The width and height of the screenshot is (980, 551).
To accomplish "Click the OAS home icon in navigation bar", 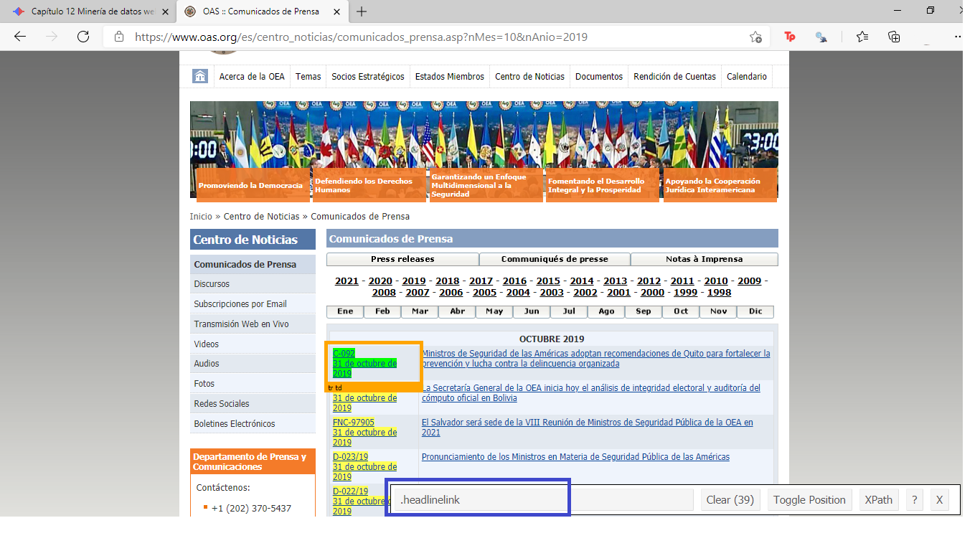I will [200, 77].
